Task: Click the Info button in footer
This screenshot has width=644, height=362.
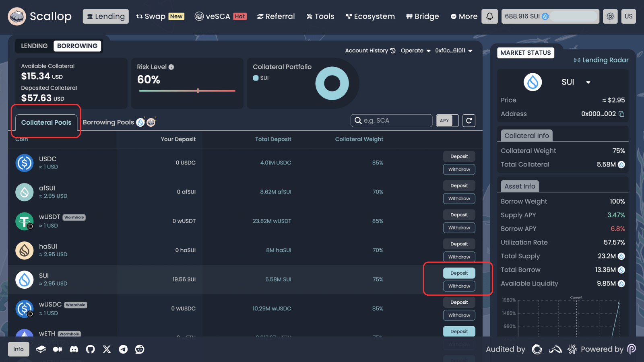Action: (x=19, y=349)
